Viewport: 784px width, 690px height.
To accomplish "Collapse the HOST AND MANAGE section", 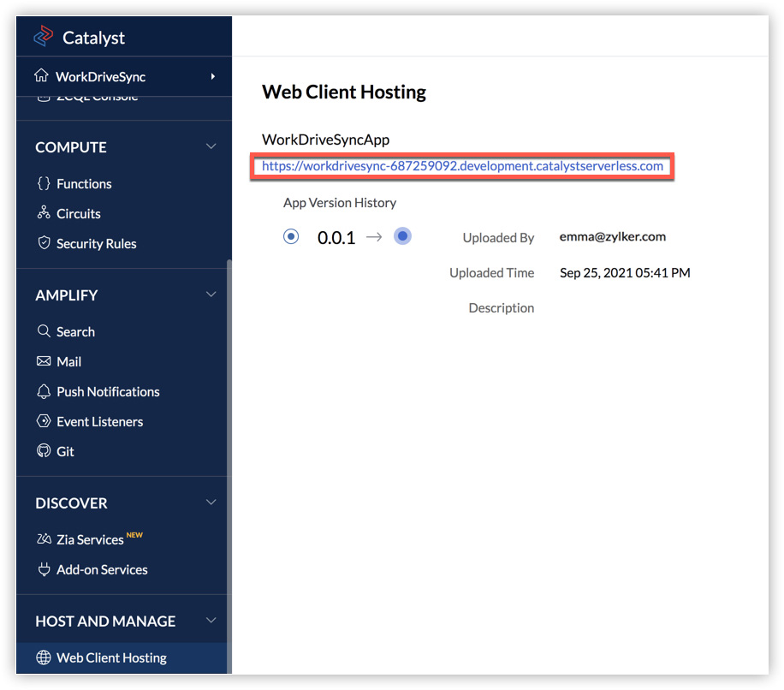I will coord(211,621).
